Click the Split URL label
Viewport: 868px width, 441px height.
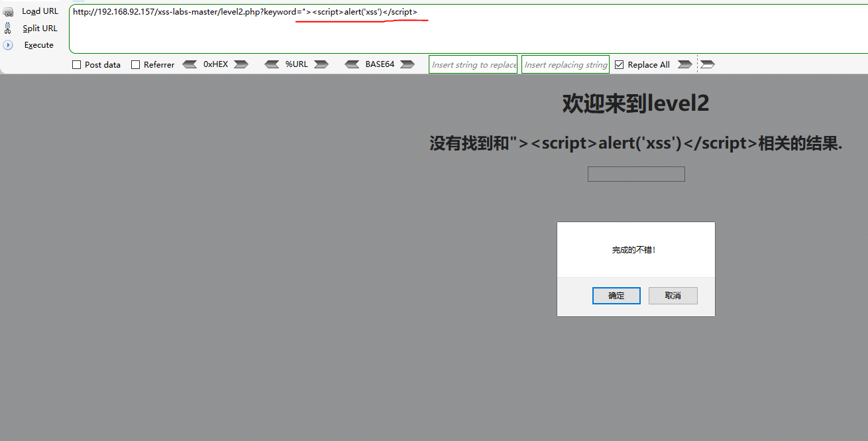coord(40,29)
